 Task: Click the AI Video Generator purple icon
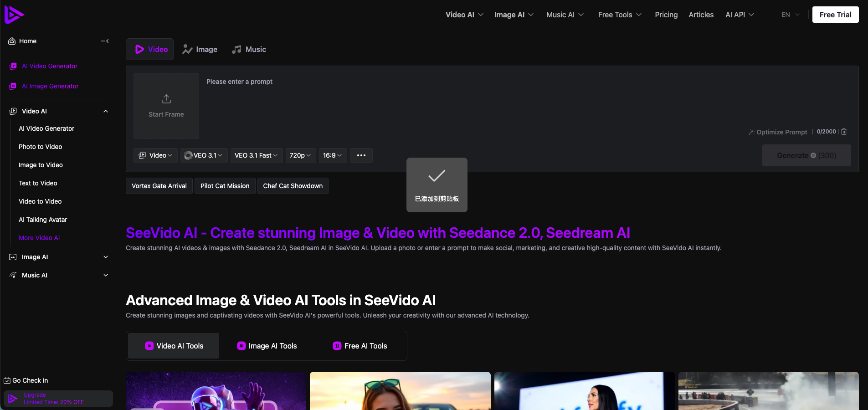click(x=13, y=66)
